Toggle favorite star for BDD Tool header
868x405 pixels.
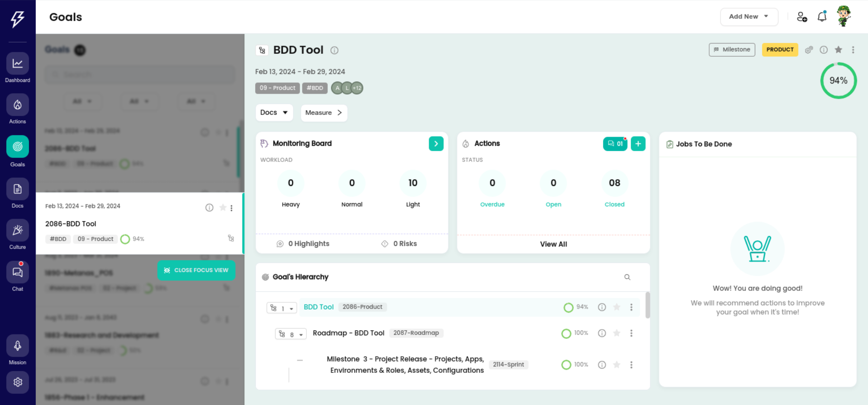[838, 50]
